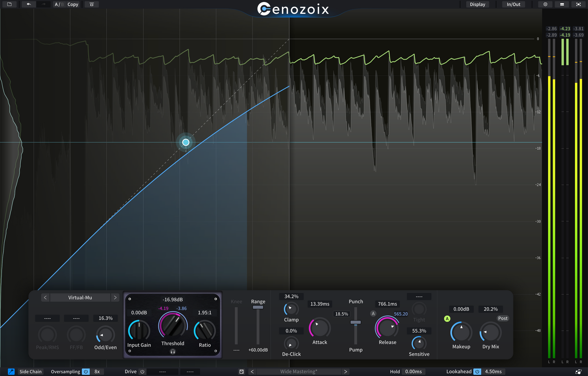Image resolution: width=588 pixels, height=376 pixels.
Task: Open the Wide Mastering preset list
Action: [x=298, y=371]
